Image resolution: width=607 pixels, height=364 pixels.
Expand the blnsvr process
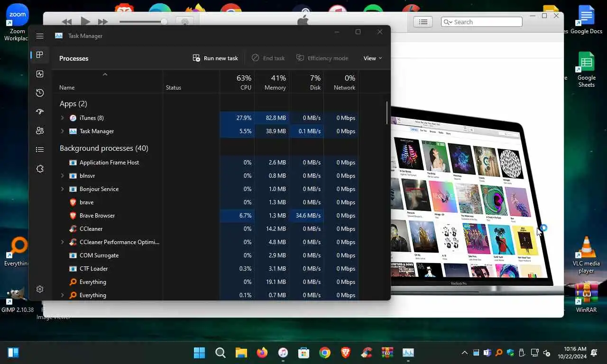62,176
